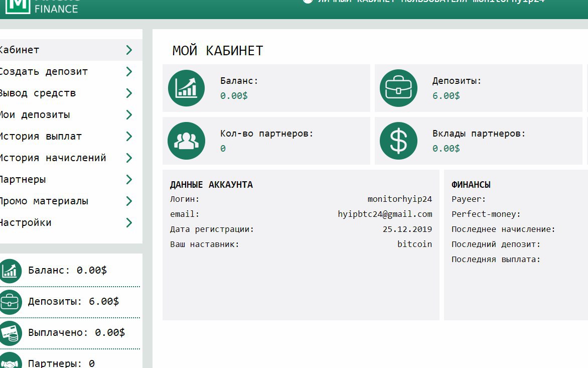Open Мои депозиты menu item
588x368 pixels.
pyautogui.click(x=71, y=115)
